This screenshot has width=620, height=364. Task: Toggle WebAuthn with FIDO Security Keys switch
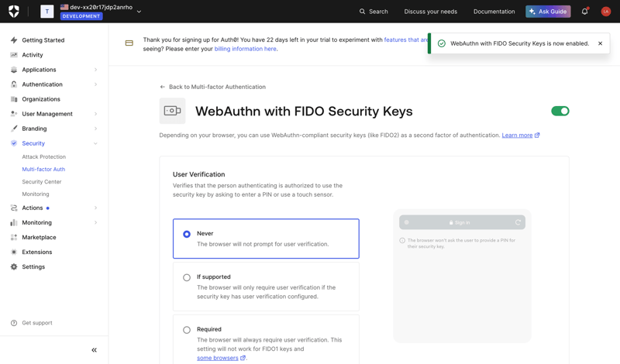tap(560, 111)
